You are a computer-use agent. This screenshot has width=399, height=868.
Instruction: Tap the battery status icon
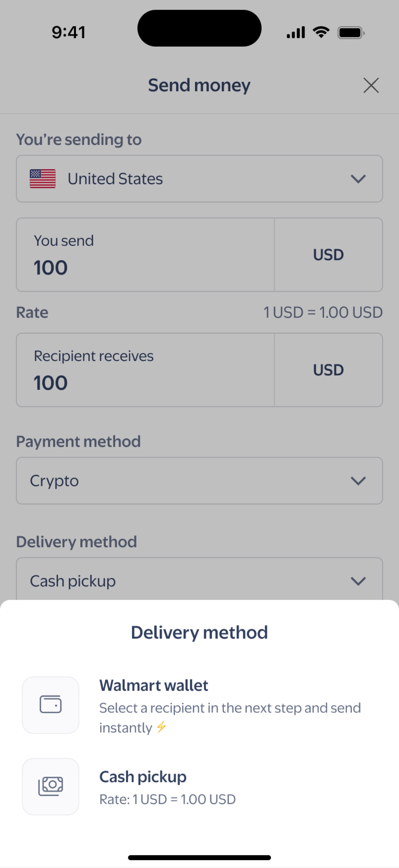point(351,33)
